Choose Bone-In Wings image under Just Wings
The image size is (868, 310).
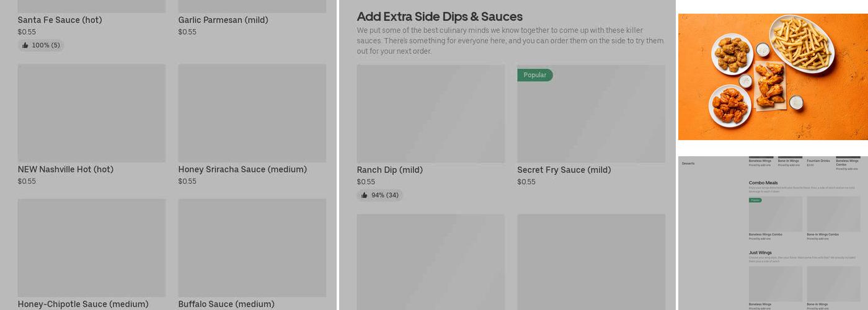(x=833, y=284)
